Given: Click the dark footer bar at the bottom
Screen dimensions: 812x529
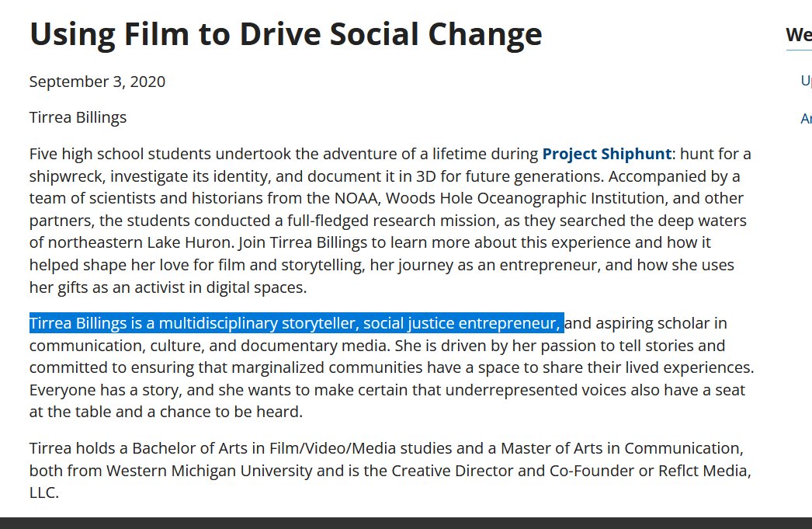Looking at the screenshot, I should (x=406, y=523).
